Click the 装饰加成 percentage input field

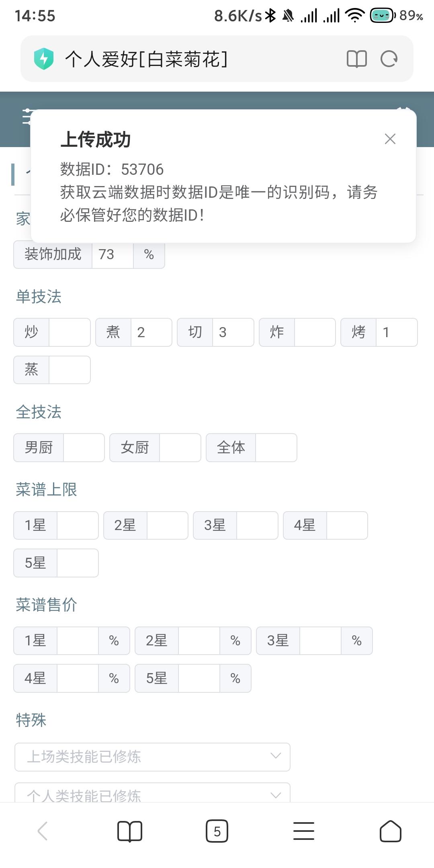point(113,254)
